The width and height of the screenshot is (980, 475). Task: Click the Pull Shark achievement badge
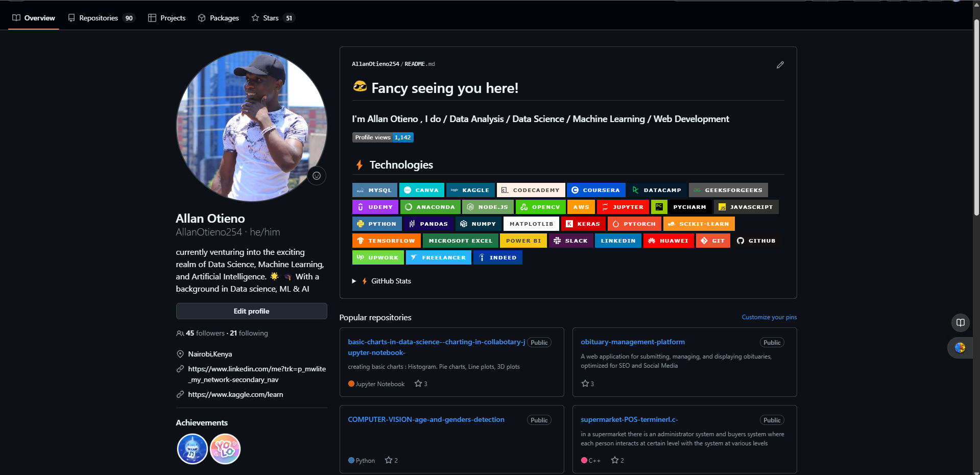coord(192,449)
